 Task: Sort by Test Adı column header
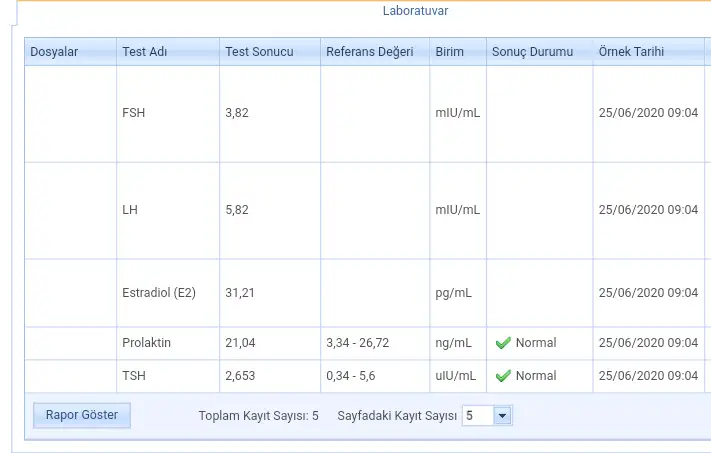coord(168,52)
